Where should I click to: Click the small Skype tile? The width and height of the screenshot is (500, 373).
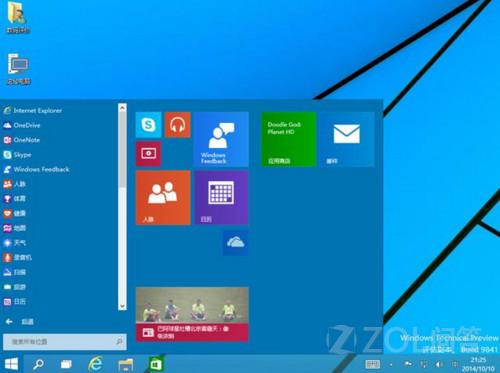(x=149, y=125)
